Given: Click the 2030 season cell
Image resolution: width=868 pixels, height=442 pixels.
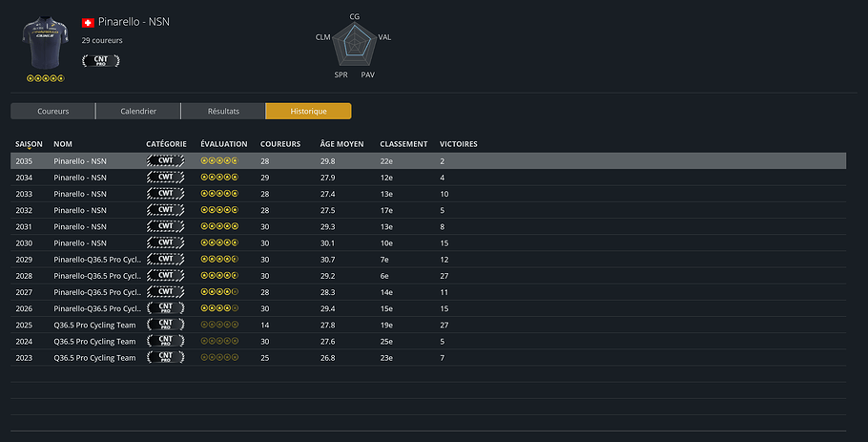Looking at the screenshot, I should pos(24,243).
